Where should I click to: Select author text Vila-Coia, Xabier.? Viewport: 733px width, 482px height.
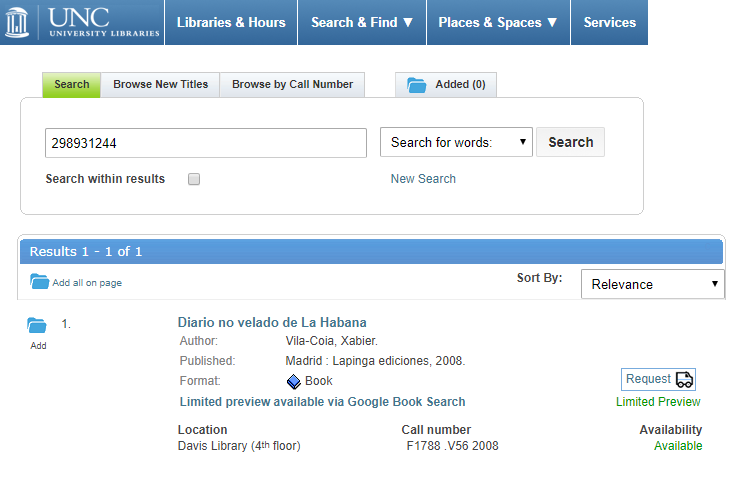[x=331, y=341]
